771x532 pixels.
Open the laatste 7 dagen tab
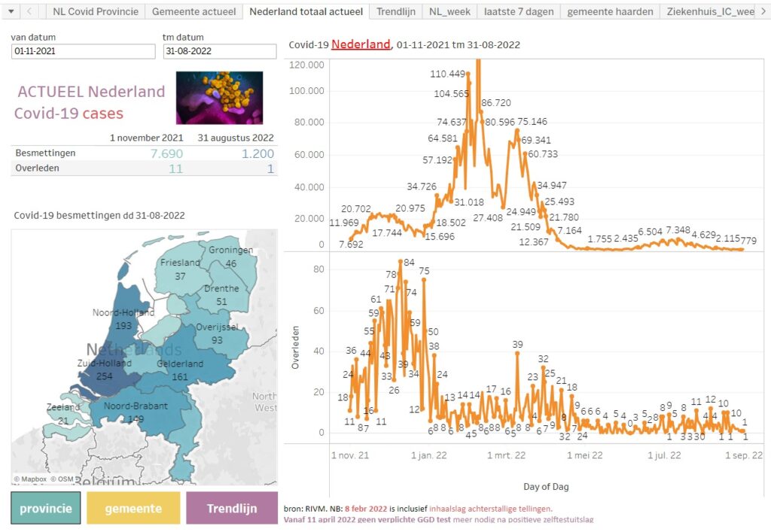[519, 11]
